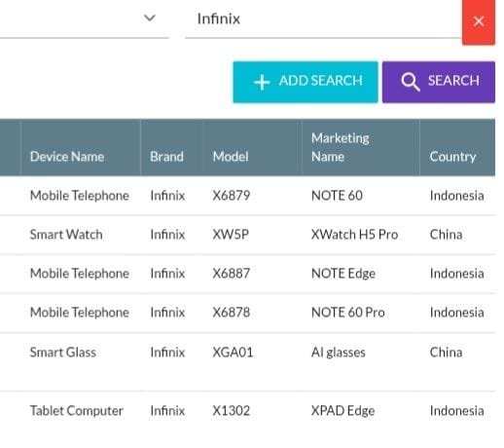Viewport: 504px width, 448px height.
Task: Select model X6878 cell
Action: 232,313
